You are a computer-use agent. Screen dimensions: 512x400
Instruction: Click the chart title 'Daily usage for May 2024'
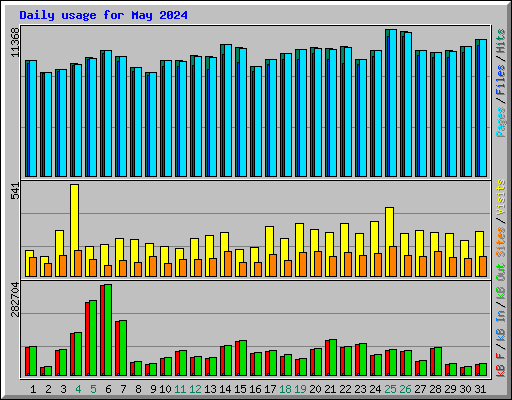(103, 15)
